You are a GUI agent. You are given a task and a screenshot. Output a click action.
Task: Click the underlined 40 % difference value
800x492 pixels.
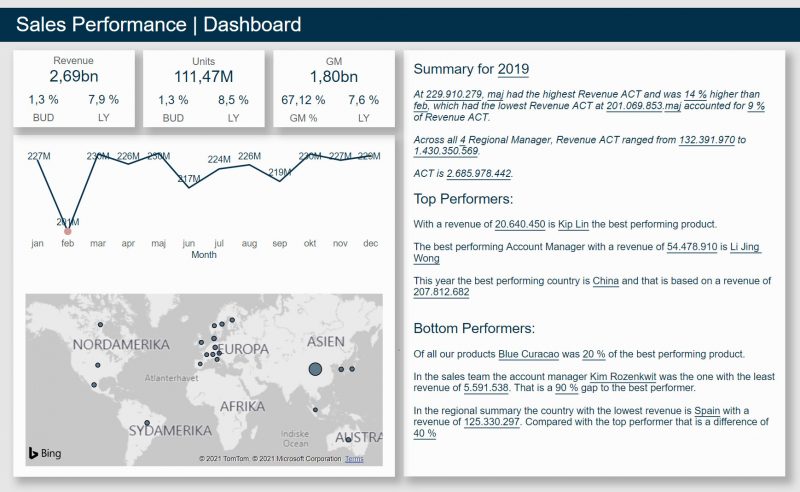pyautogui.click(x=424, y=433)
